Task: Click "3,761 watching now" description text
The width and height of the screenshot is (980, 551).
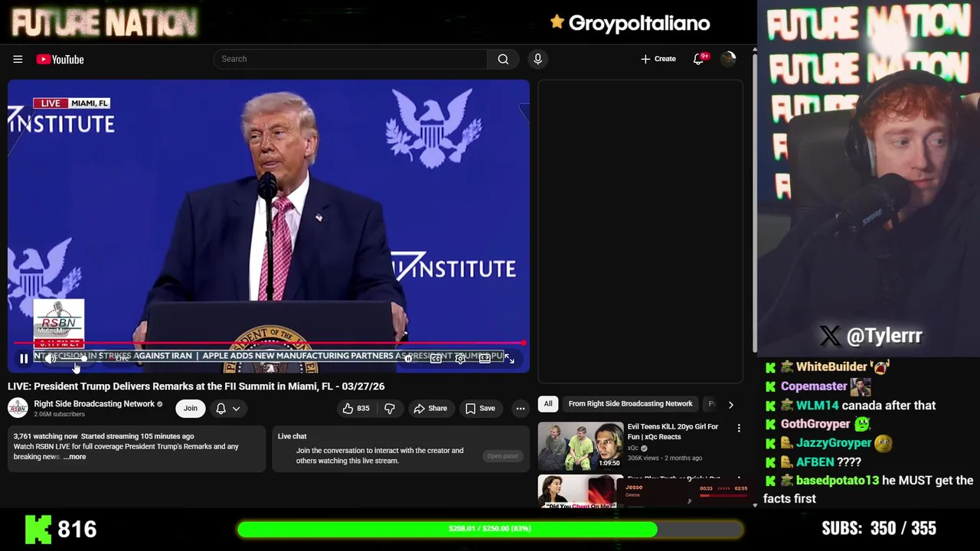Action: [46, 436]
